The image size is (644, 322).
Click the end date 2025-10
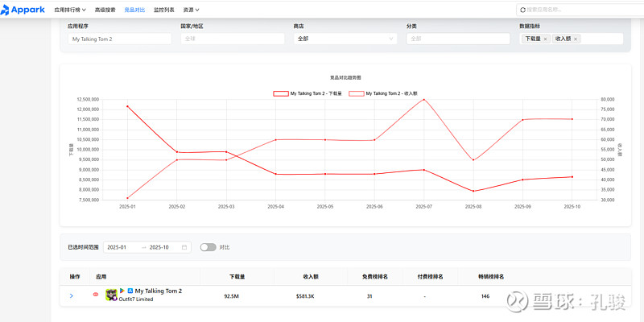pyautogui.click(x=159, y=247)
